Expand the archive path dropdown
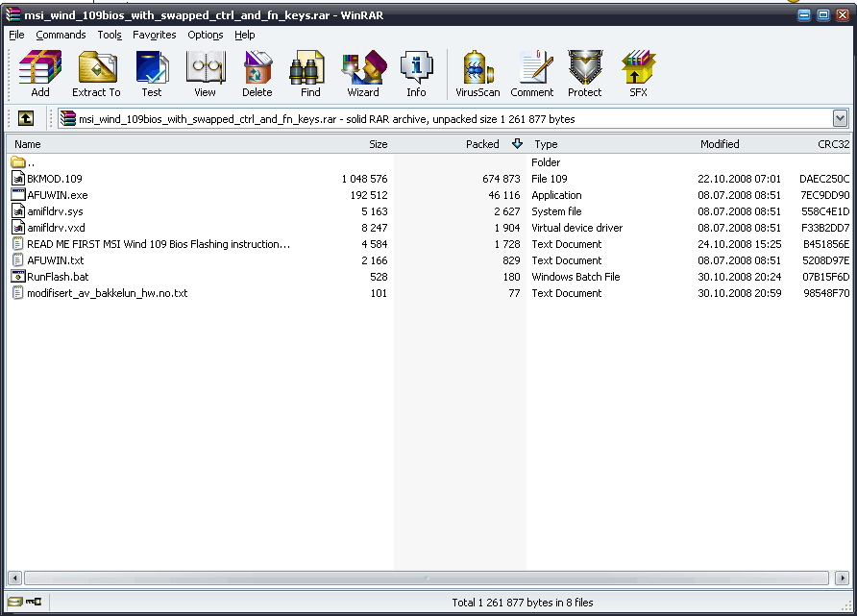857x616 pixels. coord(840,118)
